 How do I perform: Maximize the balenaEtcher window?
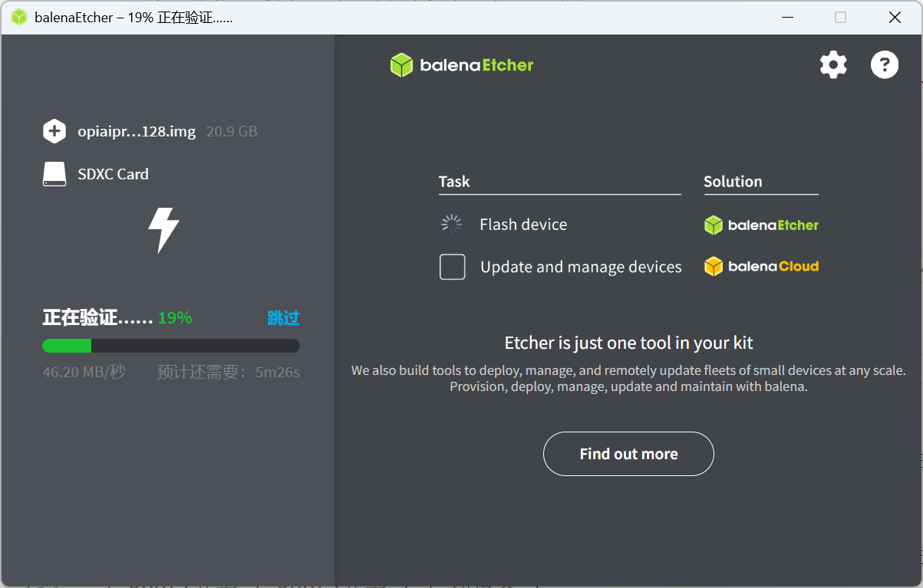840,17
